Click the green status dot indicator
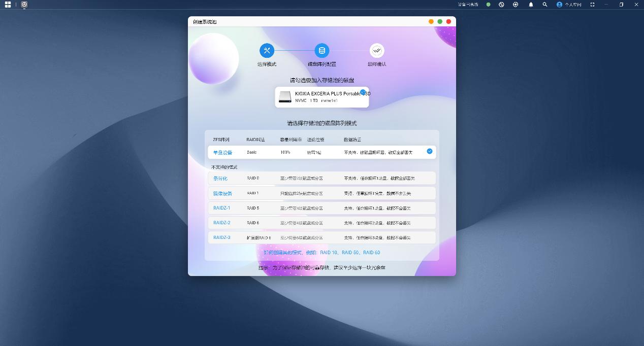 point(488,4)
